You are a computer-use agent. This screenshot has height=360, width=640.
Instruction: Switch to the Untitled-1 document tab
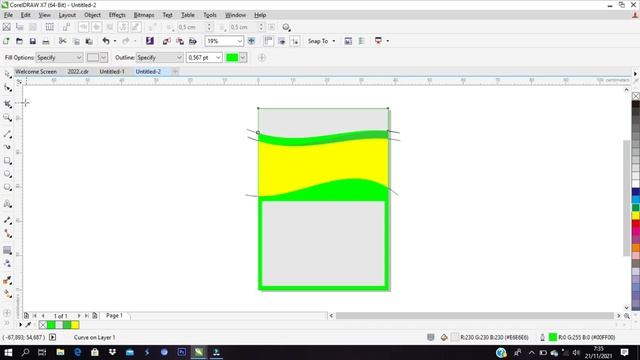112,71
